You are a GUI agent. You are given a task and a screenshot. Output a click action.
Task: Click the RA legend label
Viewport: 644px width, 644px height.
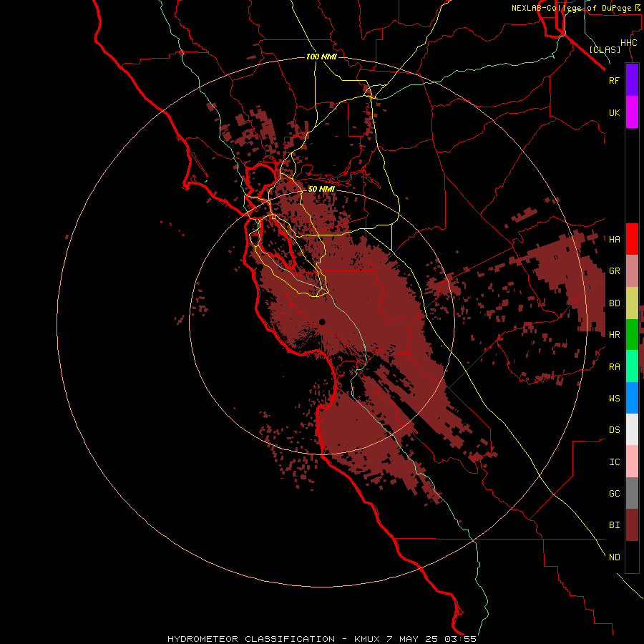pos(615,367)
